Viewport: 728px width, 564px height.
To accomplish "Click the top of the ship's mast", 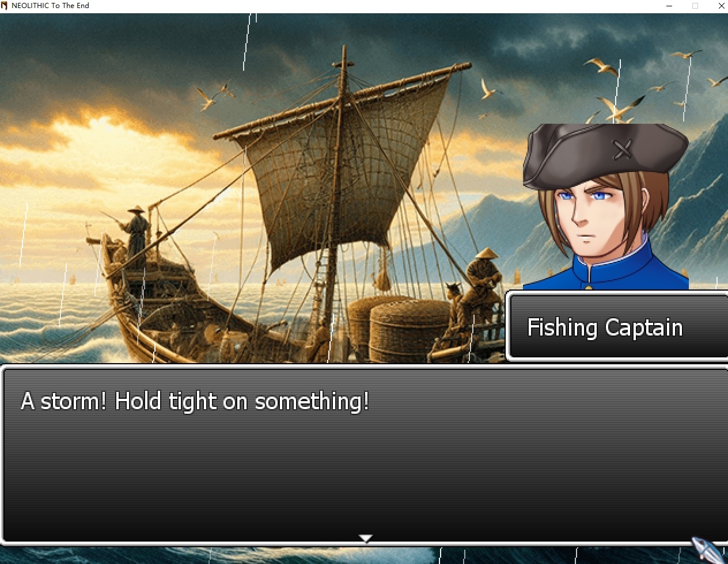I will click(x=344, y=58).
